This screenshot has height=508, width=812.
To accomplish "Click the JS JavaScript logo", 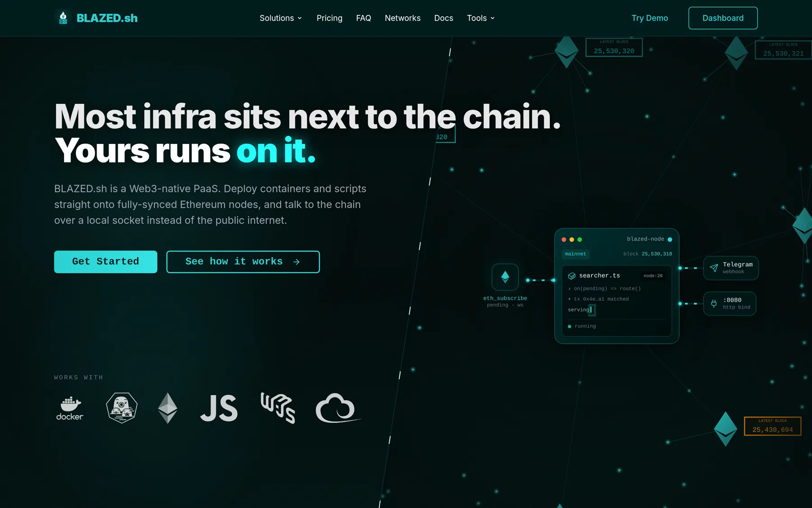I will 219,408.
